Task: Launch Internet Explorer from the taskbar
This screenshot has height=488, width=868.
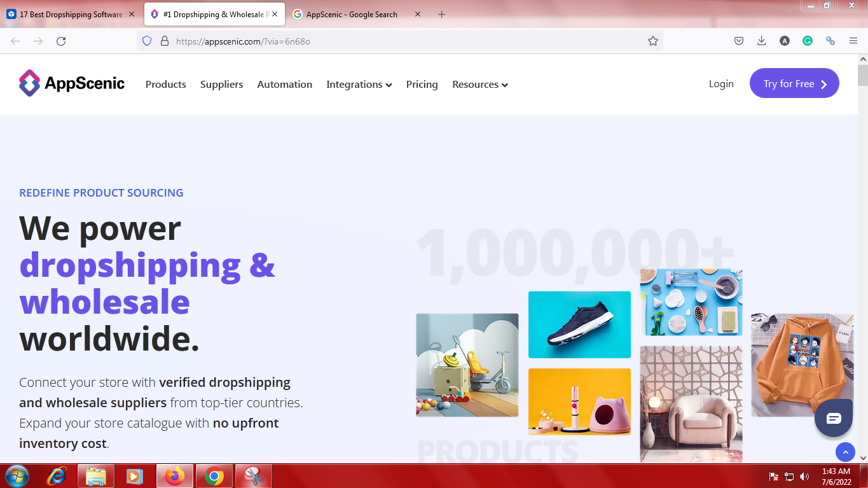Action: coord(57,476)
